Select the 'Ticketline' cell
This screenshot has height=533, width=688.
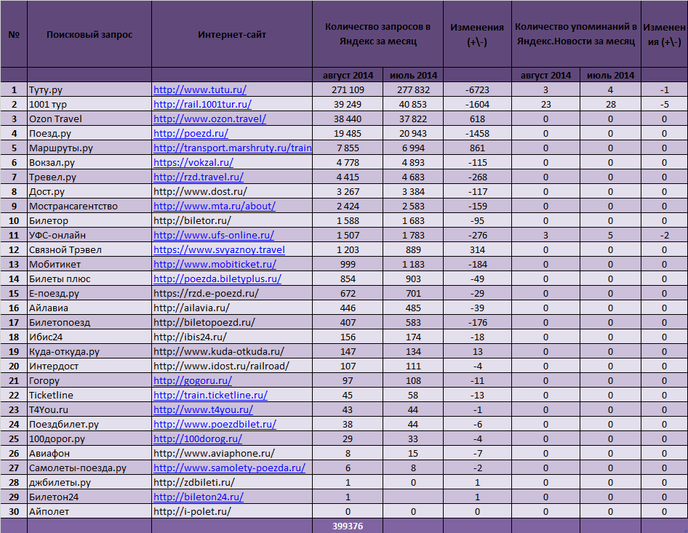pyautogui.click(x=90, y=395)
